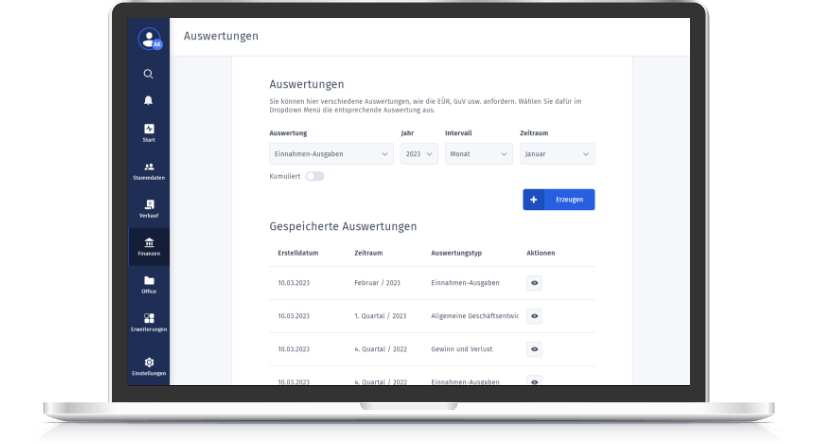The height and width of the screenshot is (444, 818).
Task: Select the 'Gewinn und Verlust' cell
Action: [x=462, y=349]
